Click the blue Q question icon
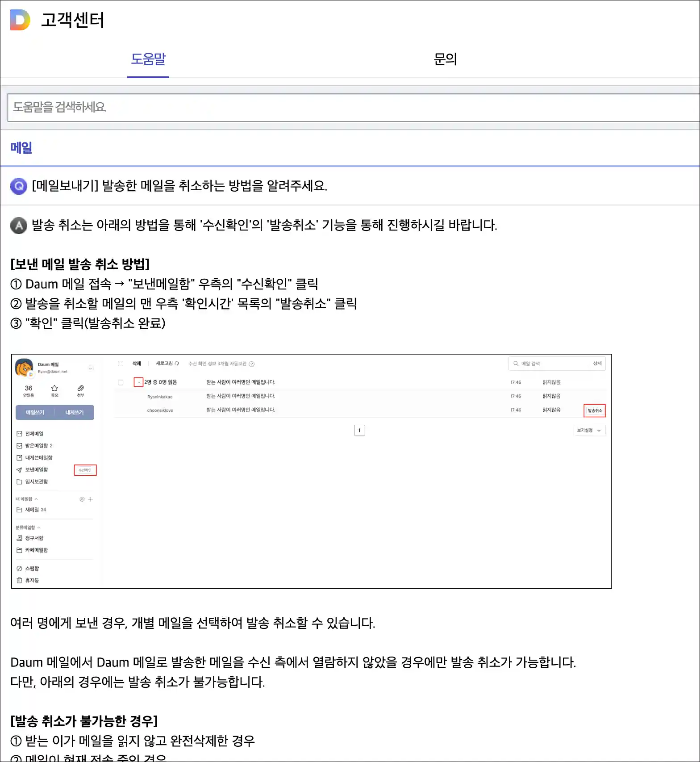 click(x=19, y=186)
